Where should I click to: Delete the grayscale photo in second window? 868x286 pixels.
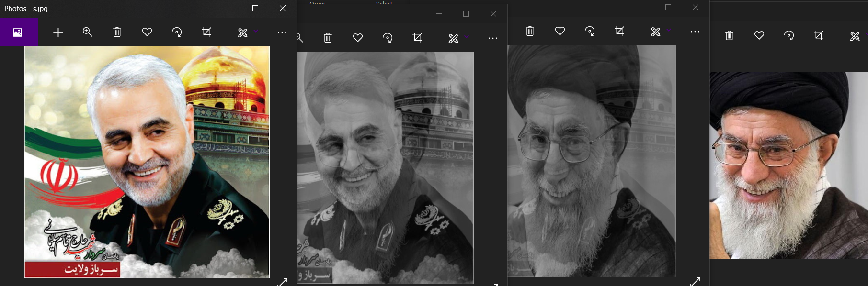click(328, 38)
